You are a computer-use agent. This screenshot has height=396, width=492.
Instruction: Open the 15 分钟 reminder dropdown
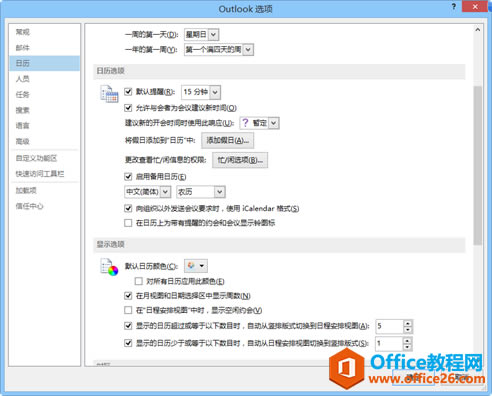(201, 92)
